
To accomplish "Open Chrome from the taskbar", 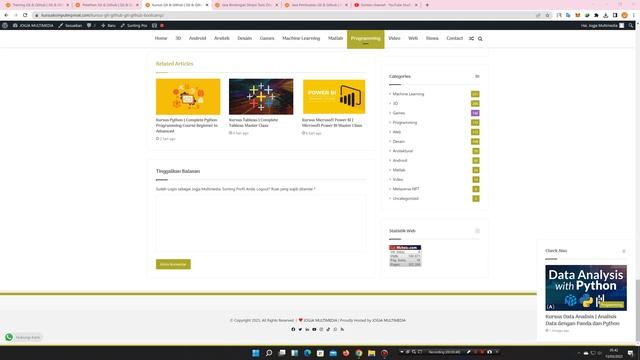I will (359, 353).
